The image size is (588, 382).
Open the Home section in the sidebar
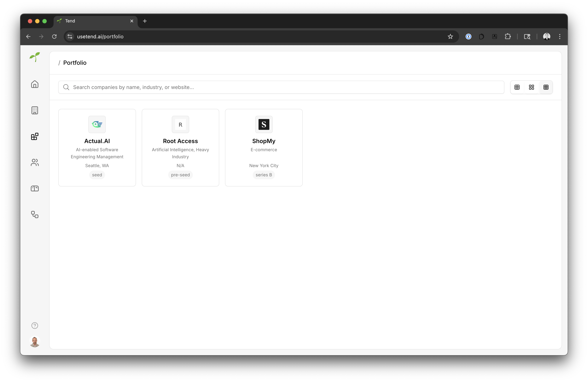[x=35, y=84]
